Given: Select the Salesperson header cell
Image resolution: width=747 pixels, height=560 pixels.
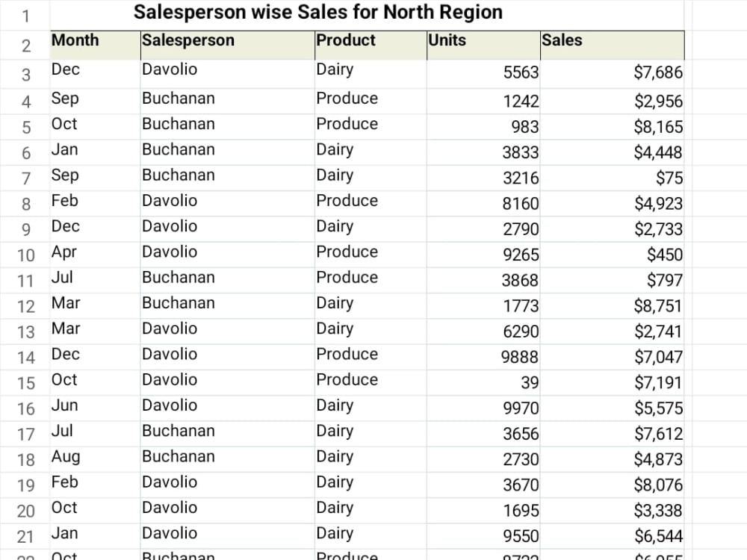Looking at the screenshot, I should [228, 46].
